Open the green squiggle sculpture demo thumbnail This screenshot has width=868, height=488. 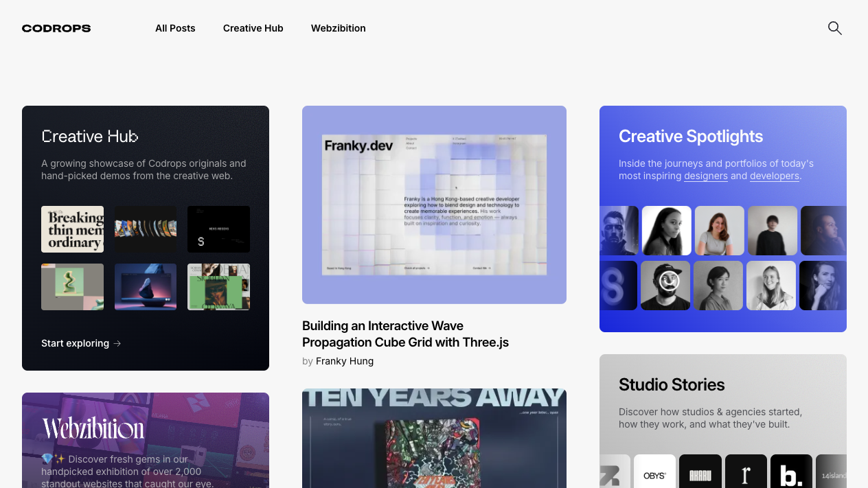pyautogui.click(x=72, y=287)
